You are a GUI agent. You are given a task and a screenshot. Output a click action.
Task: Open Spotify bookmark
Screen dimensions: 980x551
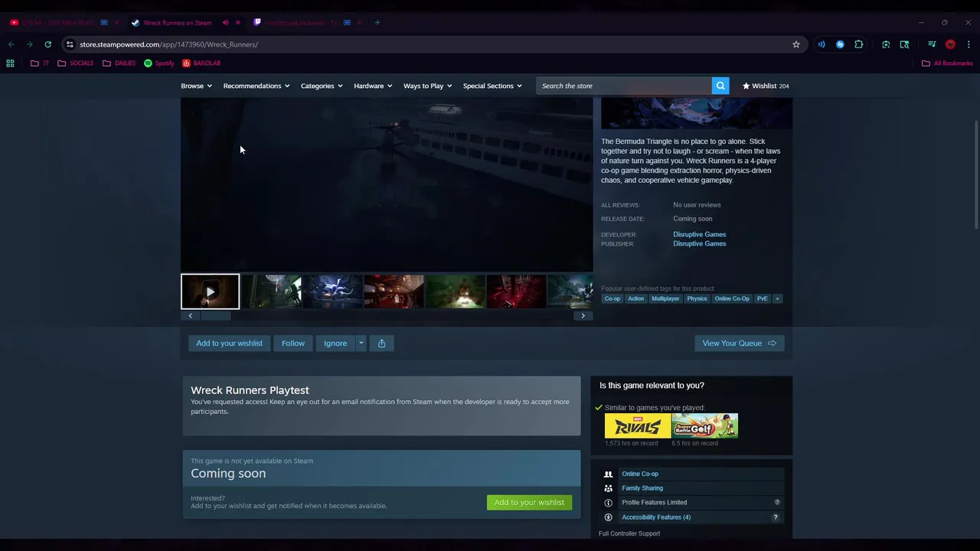coord(159,63)
